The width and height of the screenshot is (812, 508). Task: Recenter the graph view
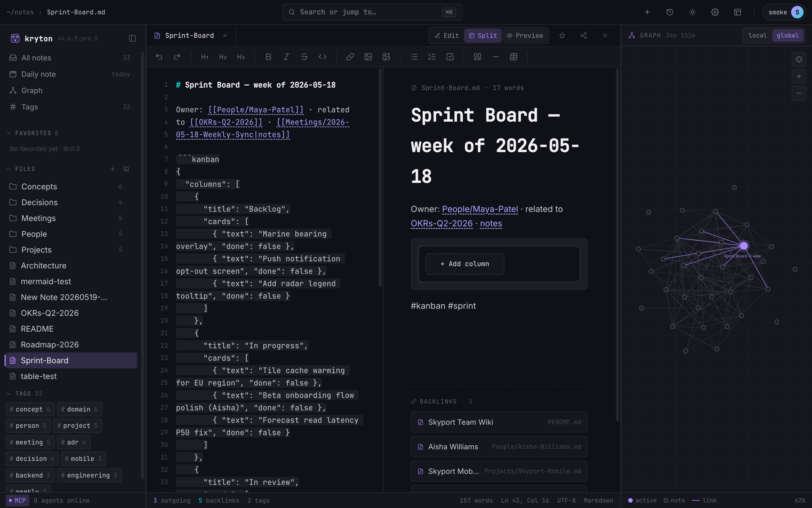tap(799, 59)
